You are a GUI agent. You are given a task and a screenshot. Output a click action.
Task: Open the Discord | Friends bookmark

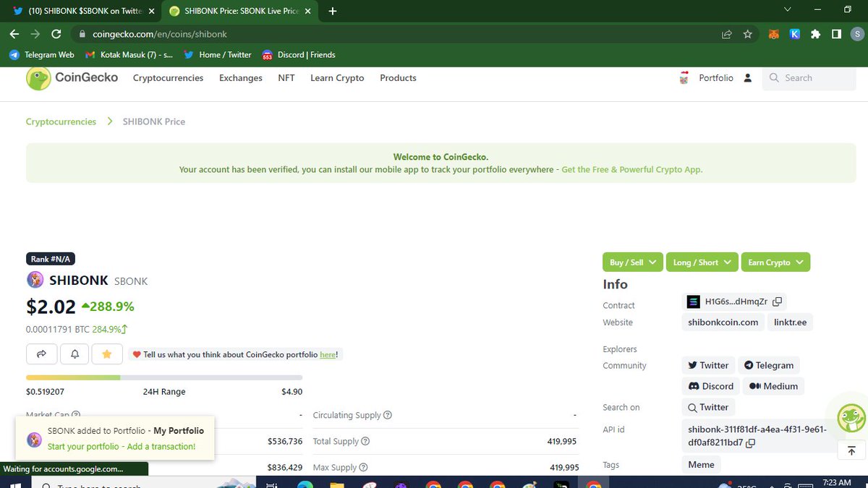click(299, 55)
